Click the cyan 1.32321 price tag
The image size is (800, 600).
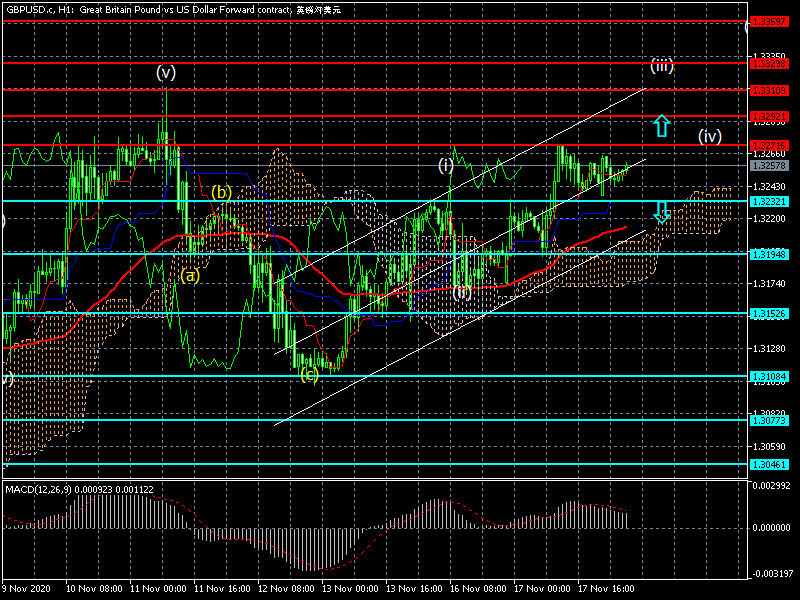point(769,202)
